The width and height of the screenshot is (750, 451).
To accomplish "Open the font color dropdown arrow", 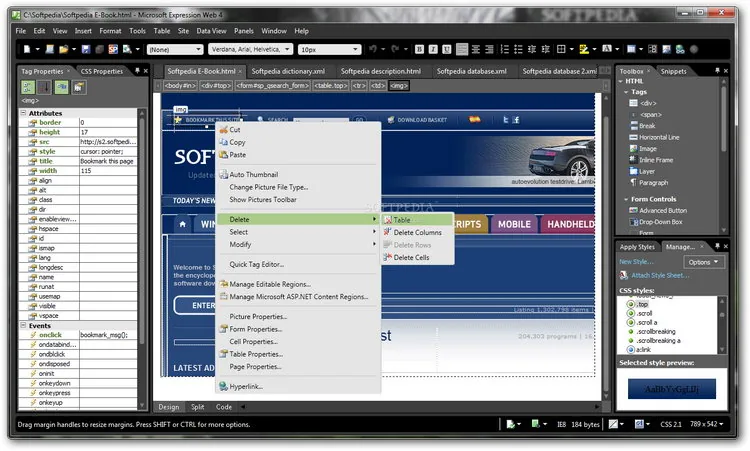I will coord(617,49).
